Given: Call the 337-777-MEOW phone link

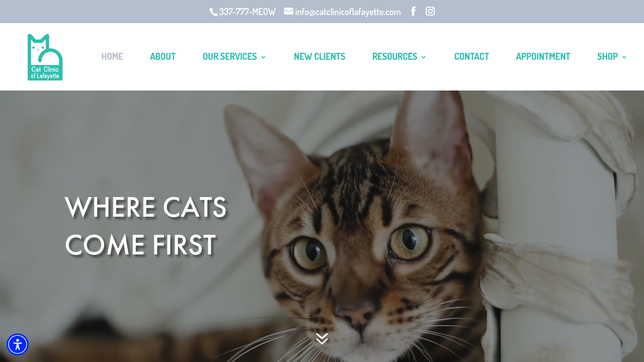Looking at the screenshot, I should (247, 12).
